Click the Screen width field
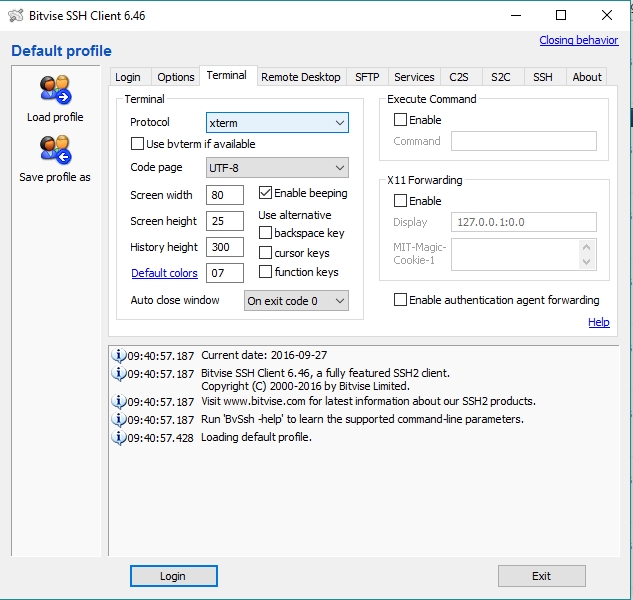 coord(225,195)
